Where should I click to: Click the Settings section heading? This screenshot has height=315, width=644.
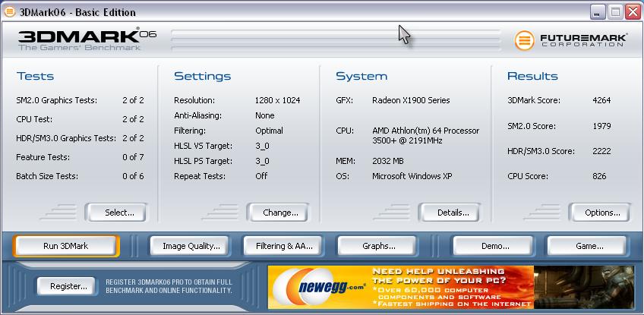203,76
